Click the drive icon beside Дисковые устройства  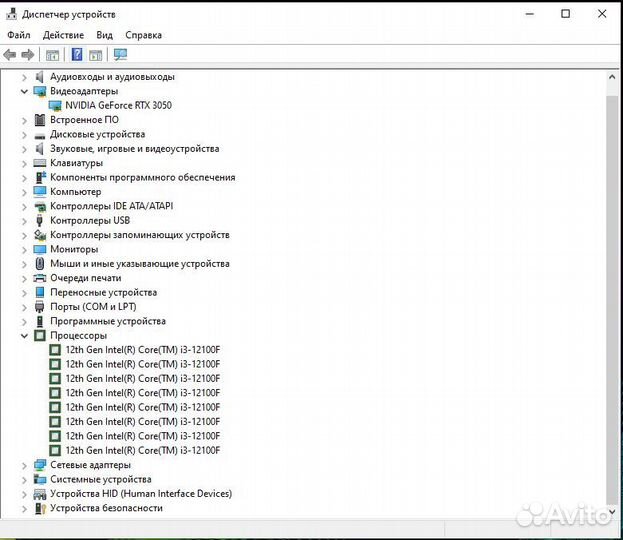tap(40, 136)
